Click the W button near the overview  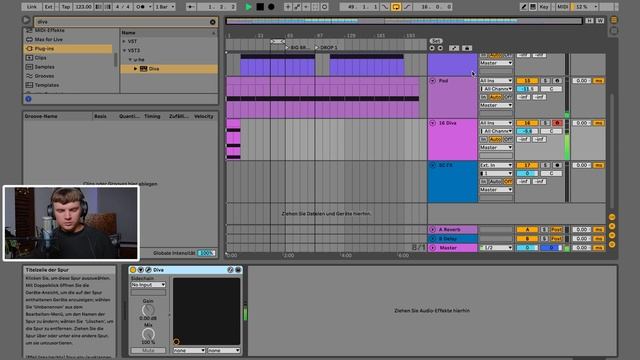click(600, 20)
